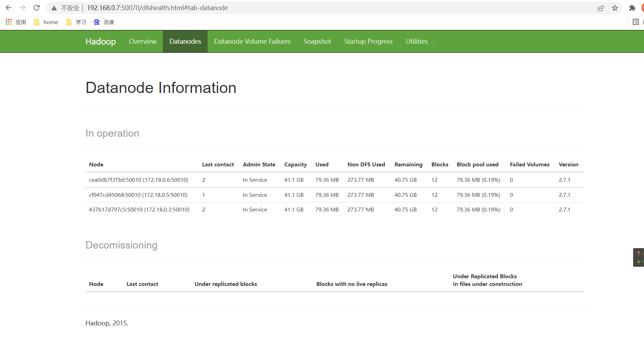Open the reading list panel icon
Viewport: 644px width, 338px height.
click(x=636, y=22)
